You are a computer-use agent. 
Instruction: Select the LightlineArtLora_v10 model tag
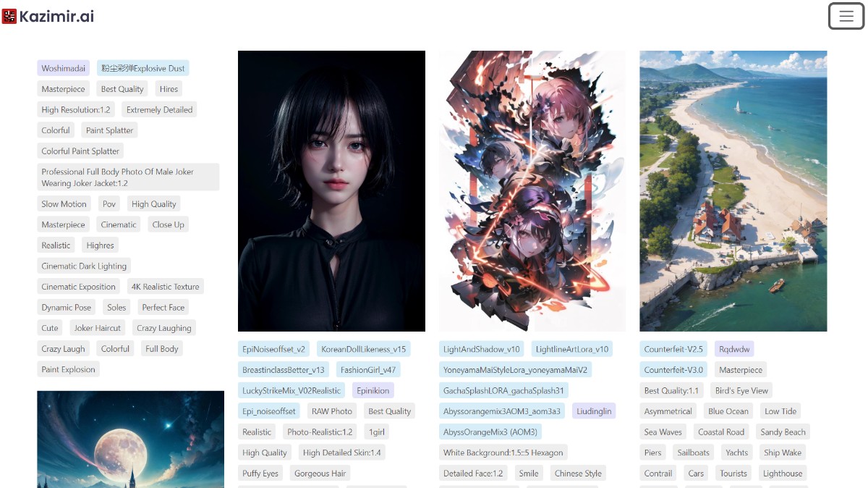[572, 349]
